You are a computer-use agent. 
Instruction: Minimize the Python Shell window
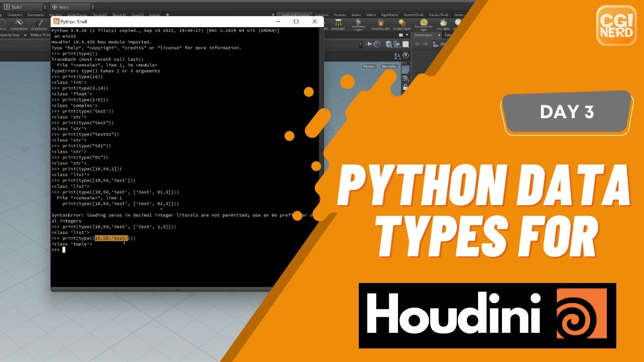coord(278,21)
